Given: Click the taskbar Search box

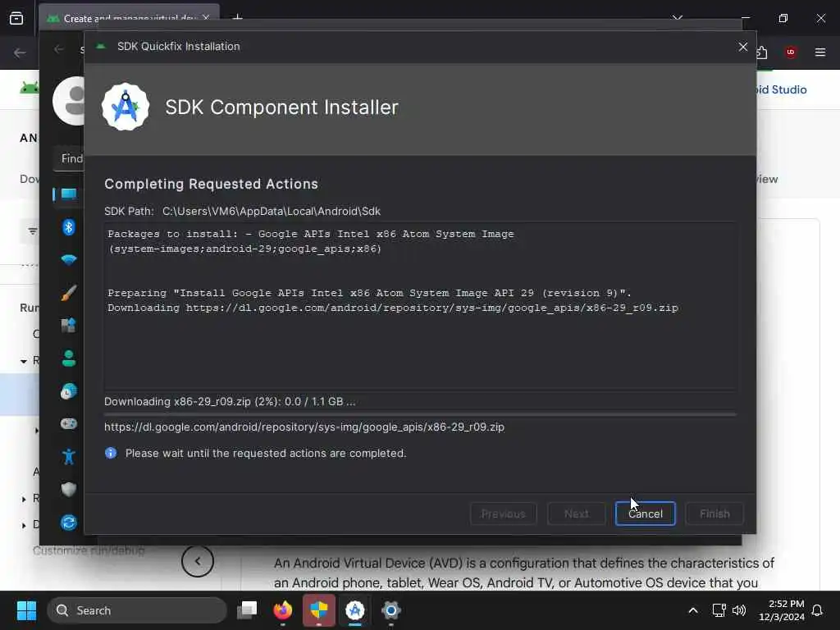Looking at the screenshot, I should point(137,610).
